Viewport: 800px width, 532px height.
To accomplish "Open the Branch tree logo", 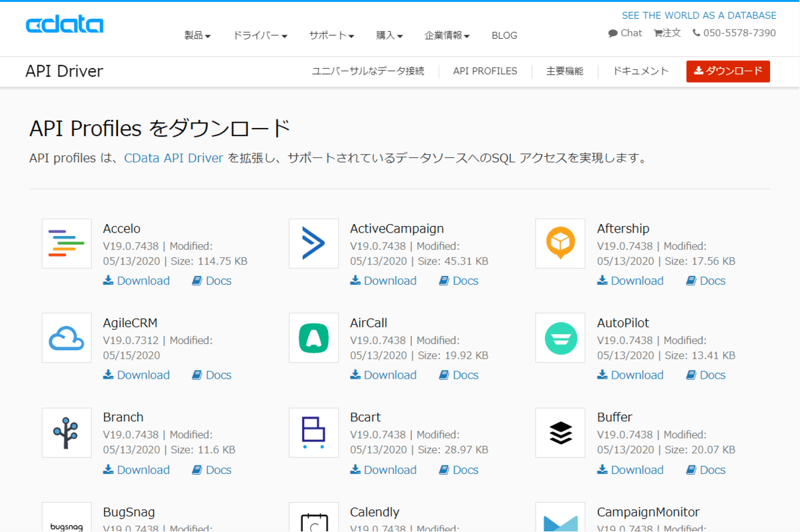I will click(x=67, y=433).
